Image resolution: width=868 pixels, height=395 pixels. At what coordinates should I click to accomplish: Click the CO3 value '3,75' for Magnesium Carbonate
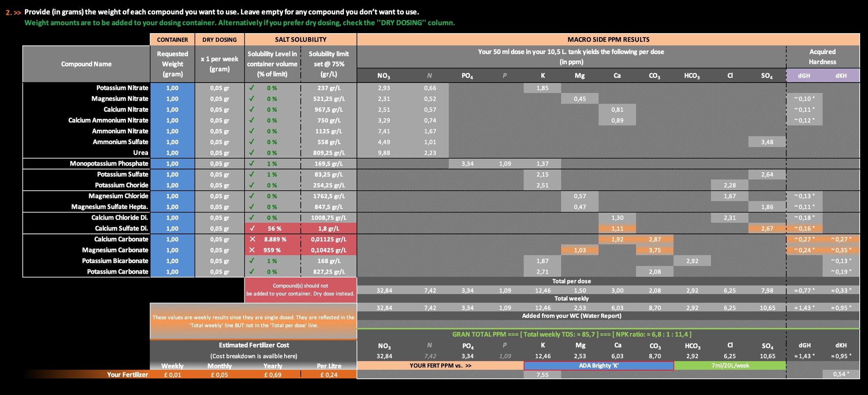[x=654, y=250]
